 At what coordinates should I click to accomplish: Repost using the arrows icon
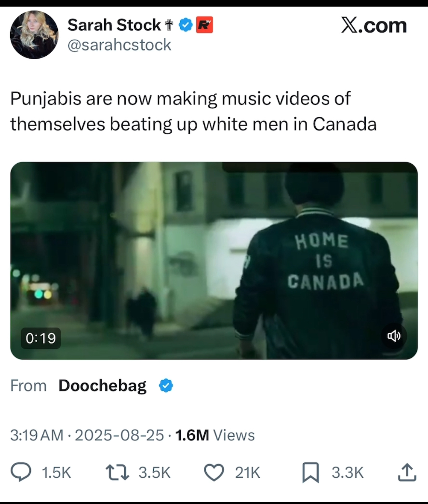[117, 472]
